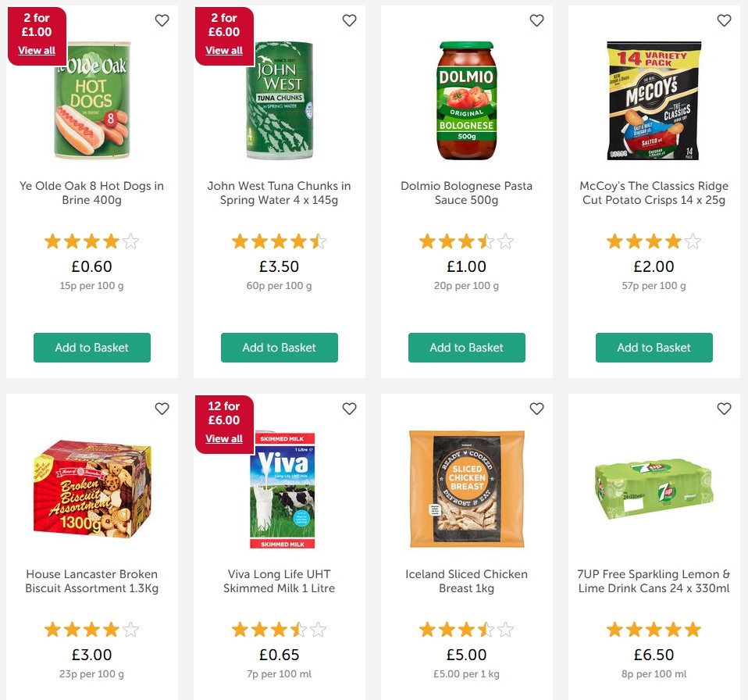Add John West Tuna to basket

(x=280, y=348)
